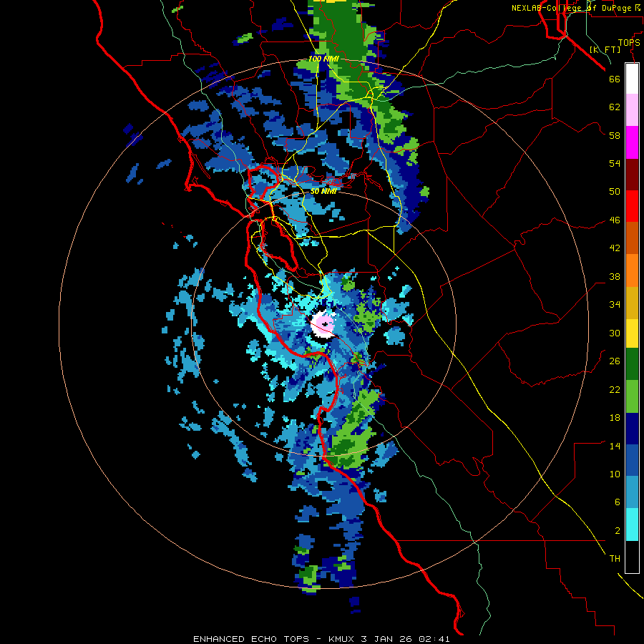644x644 pixels.
Task: Click the black TH threshold legend swatch
Action: [x=632, y=557]
